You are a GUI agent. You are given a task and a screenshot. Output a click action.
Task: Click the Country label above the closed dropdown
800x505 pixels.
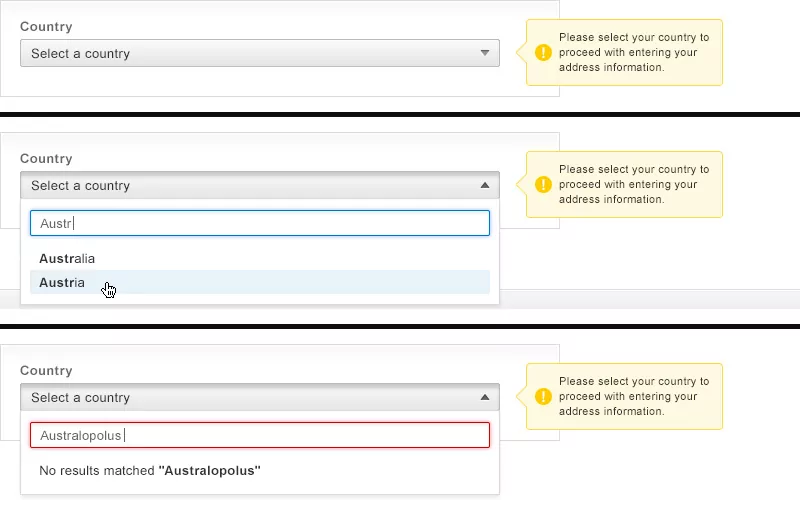click(46, 27)
